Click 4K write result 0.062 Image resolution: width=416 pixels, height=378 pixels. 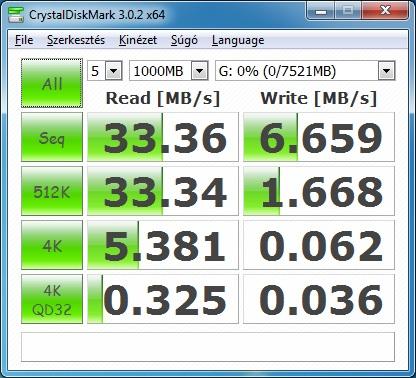(x=319, y=245)
